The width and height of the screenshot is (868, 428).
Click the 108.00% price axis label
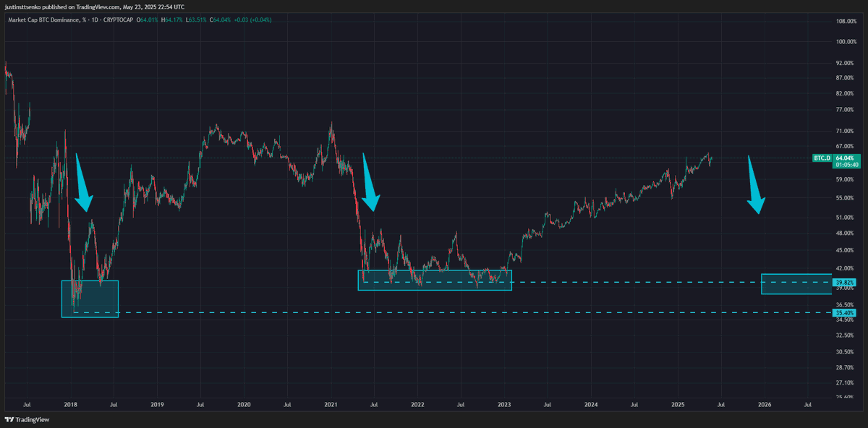(846, 21)
